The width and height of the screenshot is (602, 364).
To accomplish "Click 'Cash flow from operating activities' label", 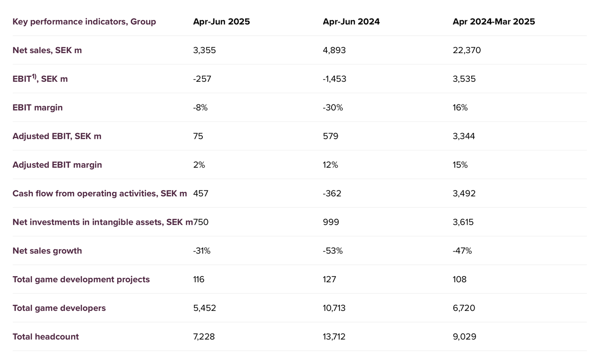I will coord(99,194).
